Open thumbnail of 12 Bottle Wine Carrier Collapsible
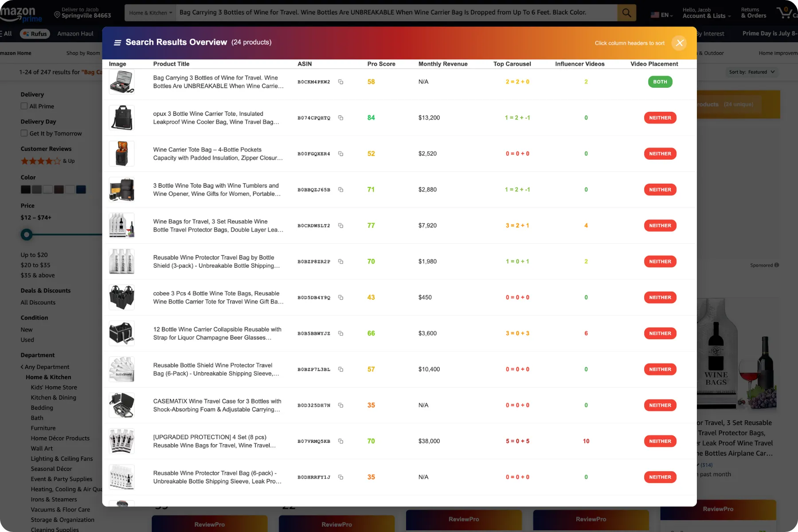This screenshot has width=798, height=532. pyautogui.click(x=121, y=333)
